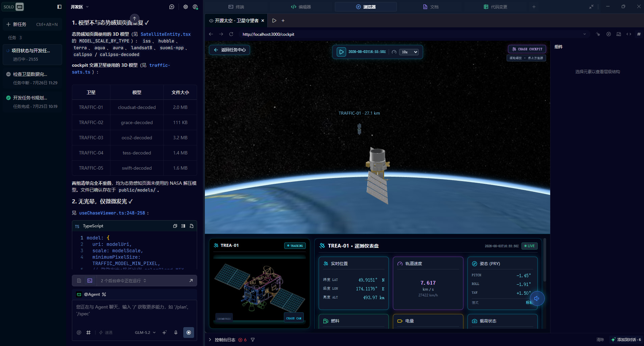This screenshot has width=644, height=346.
Task: Open settings gear in the chat header
Action: coord(186,7)
